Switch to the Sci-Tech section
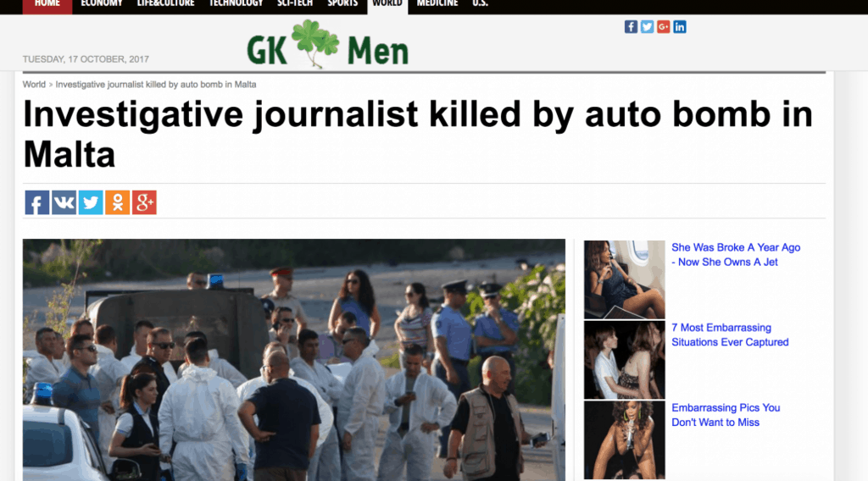The height and width of the screenshot is (481, 868). click(295, 4)
